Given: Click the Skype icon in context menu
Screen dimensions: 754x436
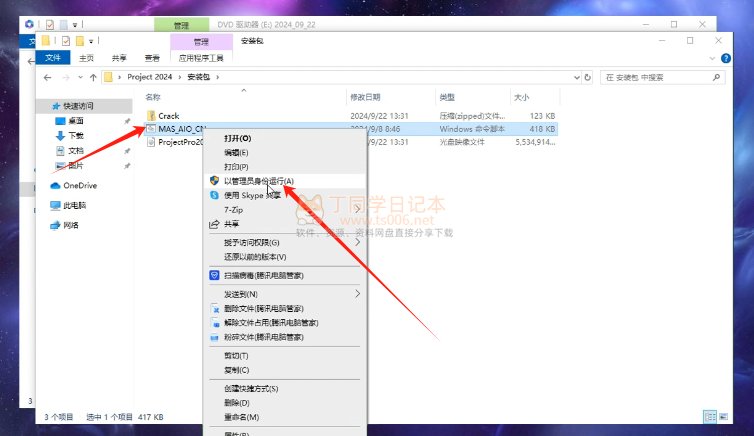Looking at the screenshot, I should point(214,195).
